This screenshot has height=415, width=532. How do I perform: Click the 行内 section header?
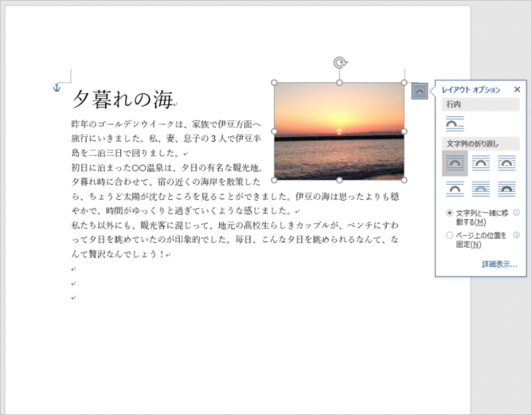tap(481, 104)
